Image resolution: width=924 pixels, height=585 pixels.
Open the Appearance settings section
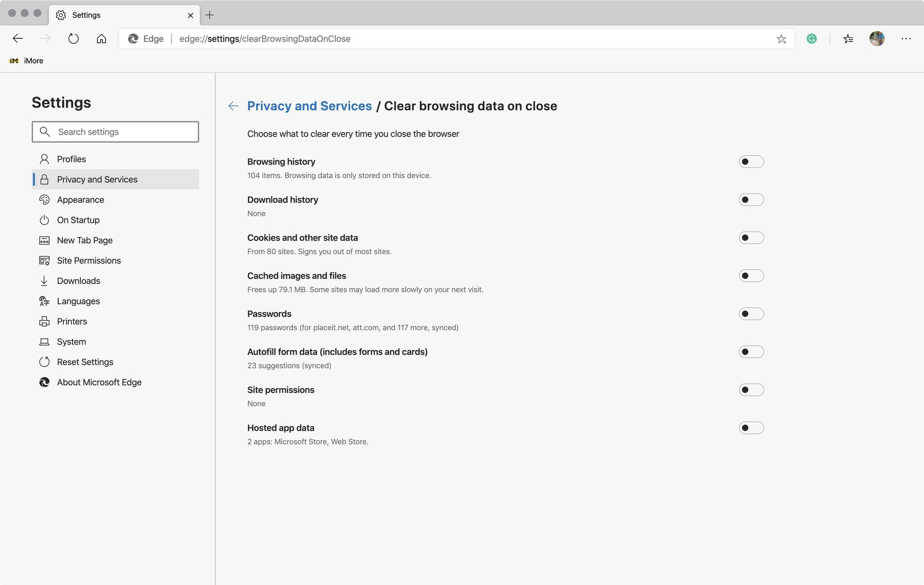(x=80, y=200)
